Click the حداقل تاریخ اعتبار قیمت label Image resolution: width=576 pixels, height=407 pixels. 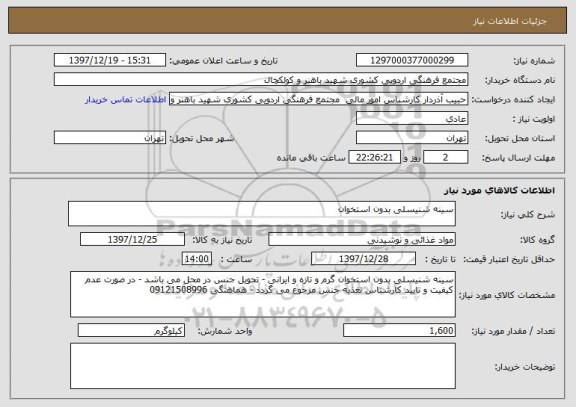[509, 259]
